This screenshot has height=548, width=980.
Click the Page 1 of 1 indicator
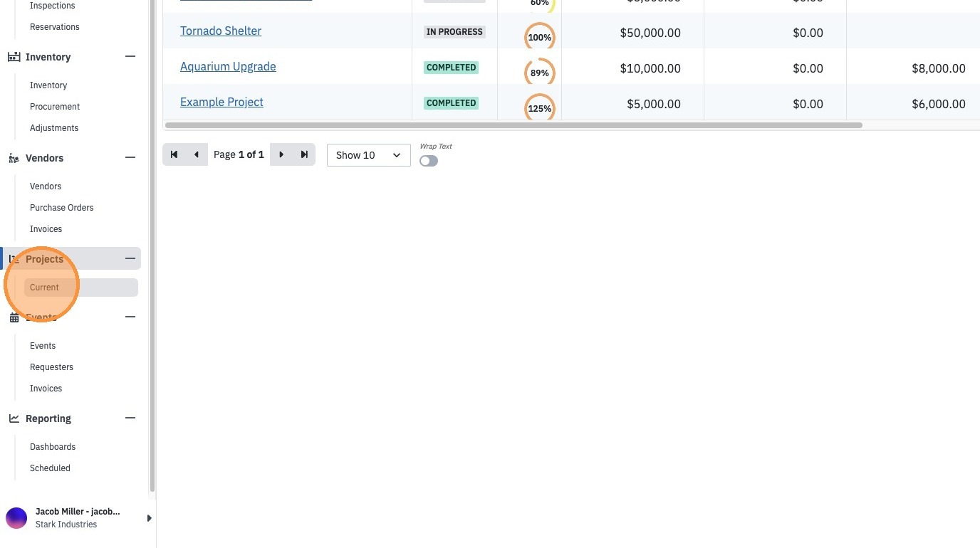pos(239,154)
